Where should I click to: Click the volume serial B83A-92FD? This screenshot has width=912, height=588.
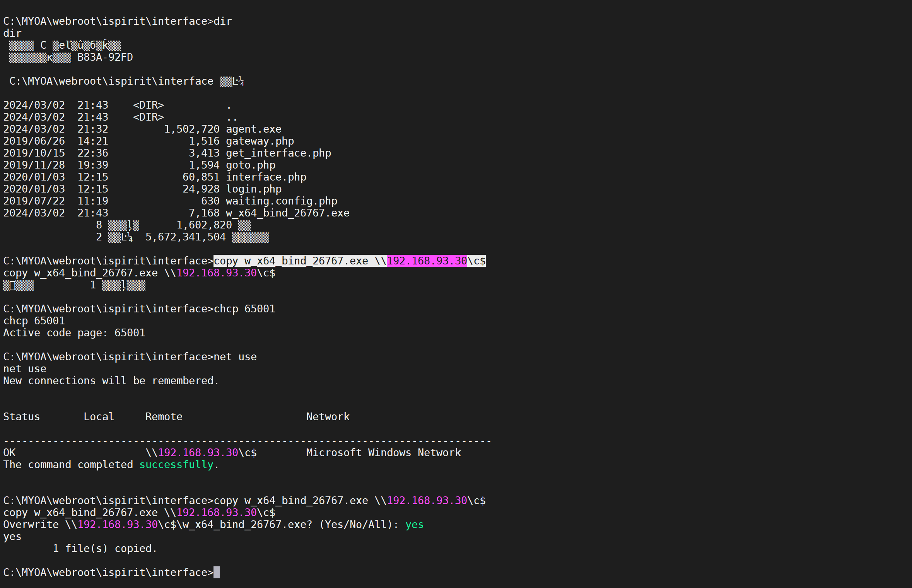point(105,57)
